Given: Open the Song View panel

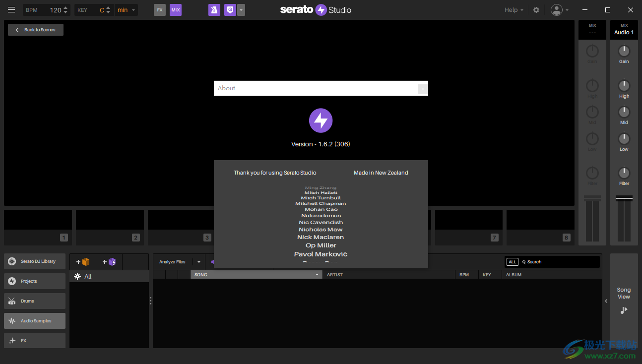Looking at the screenshot, I should [624, 301].
